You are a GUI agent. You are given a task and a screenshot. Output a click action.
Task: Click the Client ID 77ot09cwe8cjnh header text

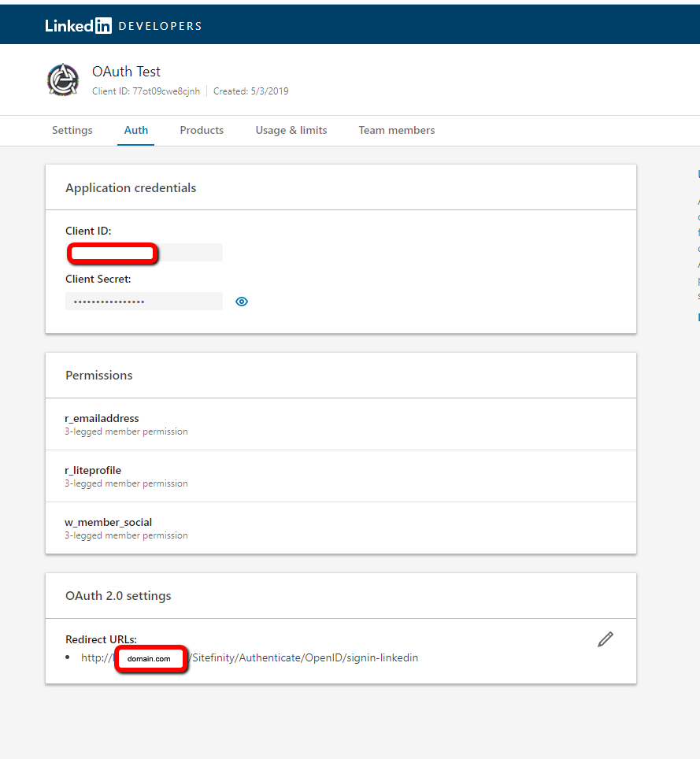click(x=146, y=91)
